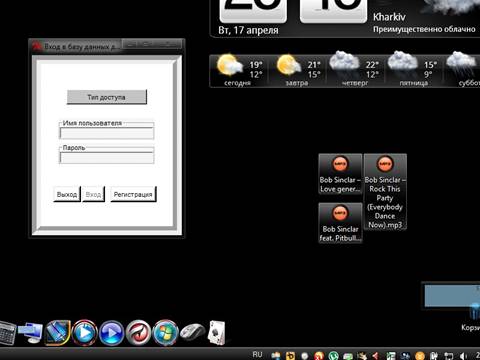The image size is (480, 360).
Task: Click the blue-grey widget panel above Recycle Bin
Action: (x=452, y=295)
